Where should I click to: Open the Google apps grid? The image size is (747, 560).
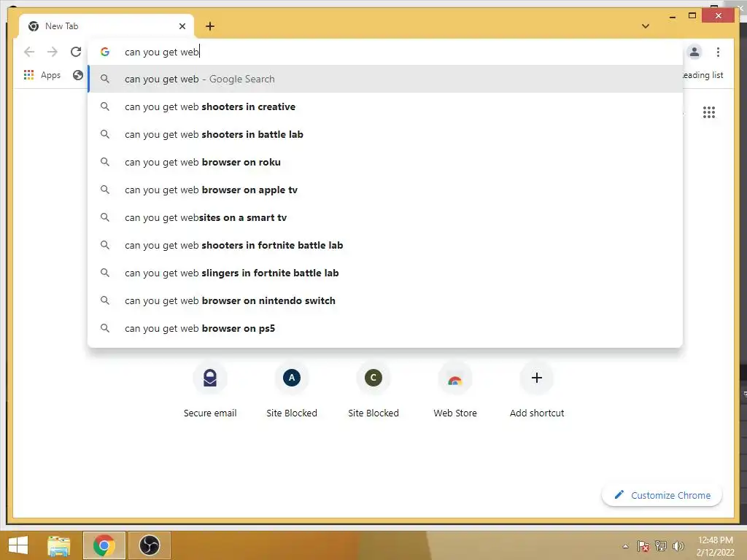click(x=709, y=112)
